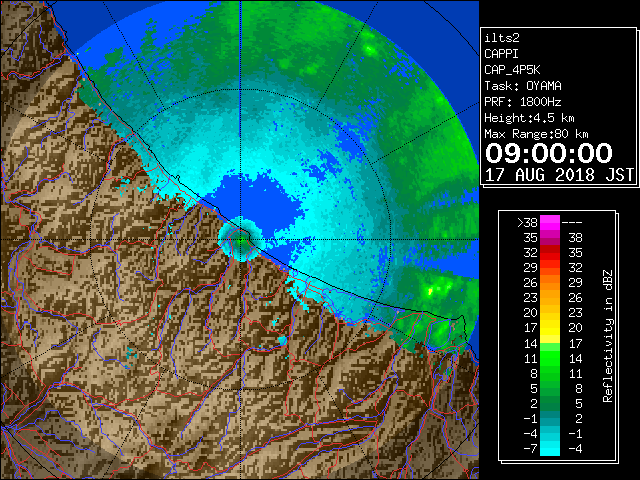
Task: Click the 'Reflectivity in dBZ' legend title
Action: (x=608, y=336)
